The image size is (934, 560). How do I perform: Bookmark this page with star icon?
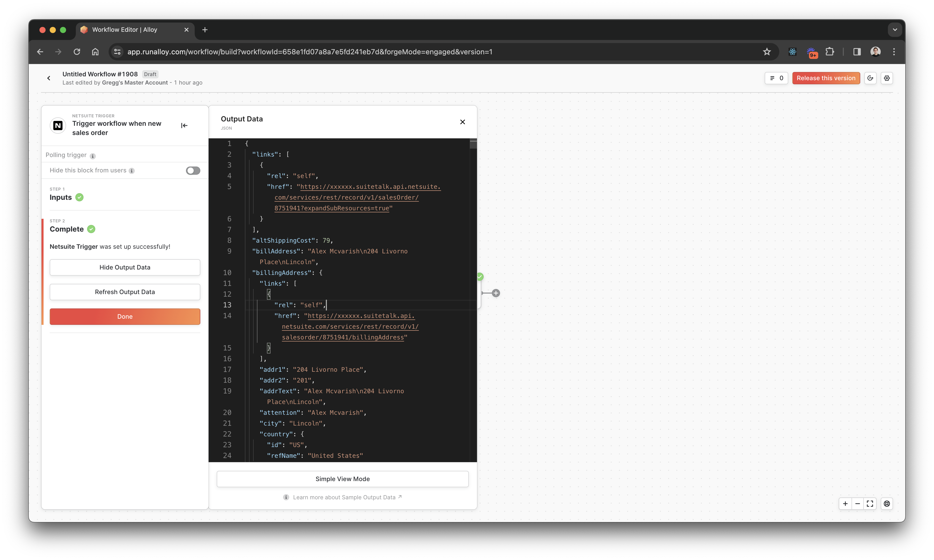766,52
